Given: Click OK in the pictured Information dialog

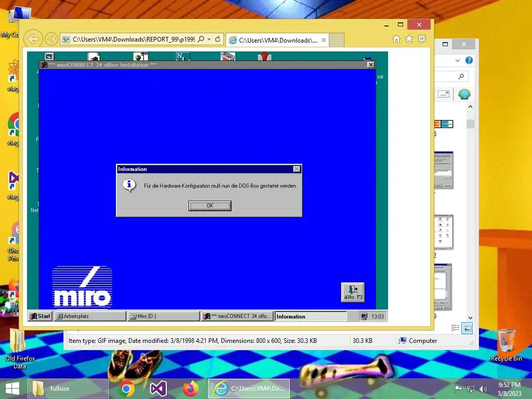Looking at the screenshot, I should click(210, 206).
